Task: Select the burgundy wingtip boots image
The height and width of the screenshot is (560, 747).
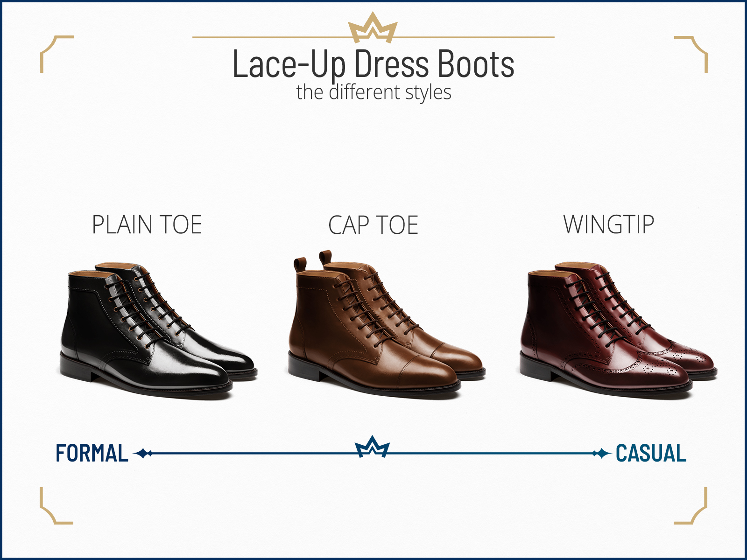Action: point(618,330)
